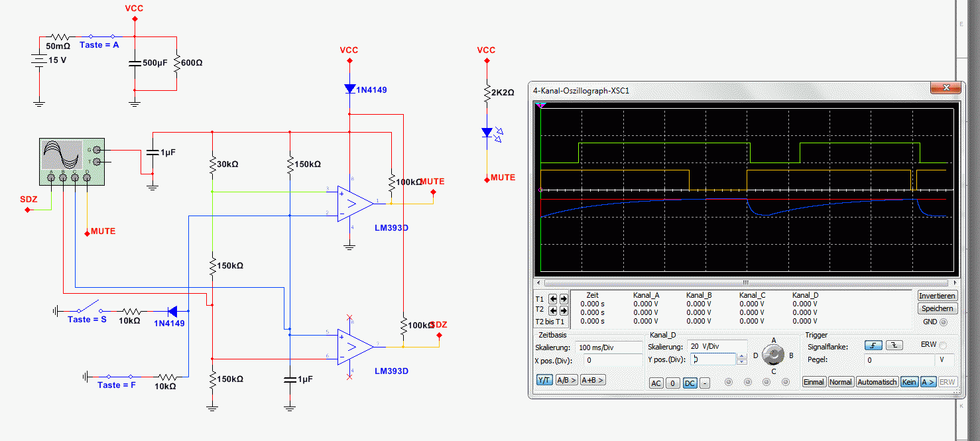Toggle the minus invert button beside DC
This screenshot has width=980, height=441.
(705, 383)
